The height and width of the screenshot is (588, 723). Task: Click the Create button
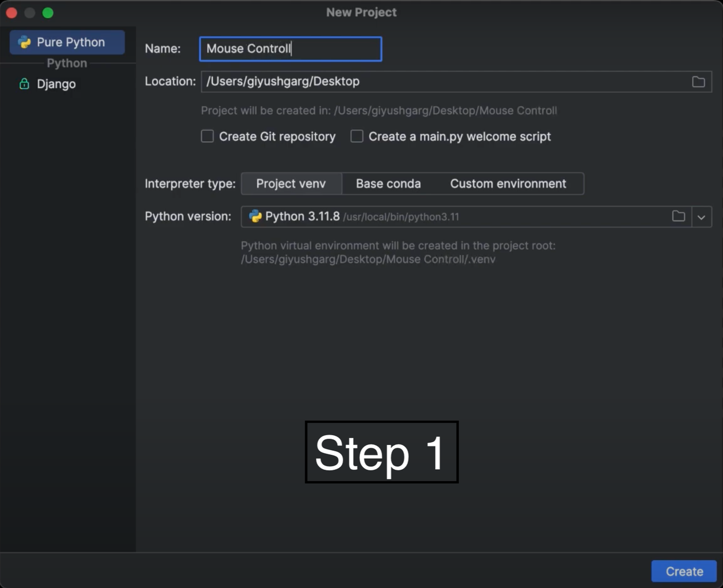click(684, 571)
